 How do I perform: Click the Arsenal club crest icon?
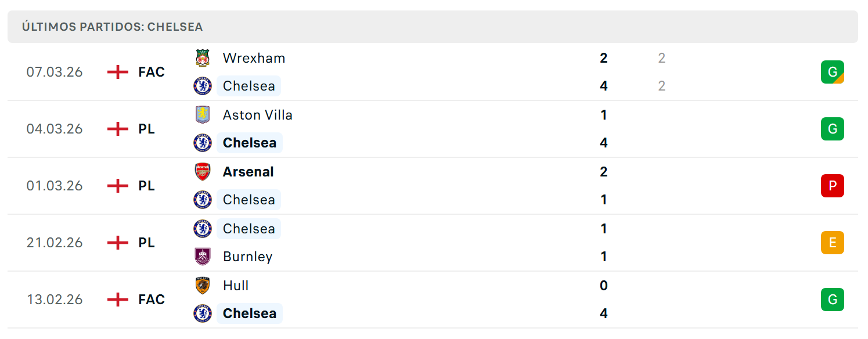203,172
